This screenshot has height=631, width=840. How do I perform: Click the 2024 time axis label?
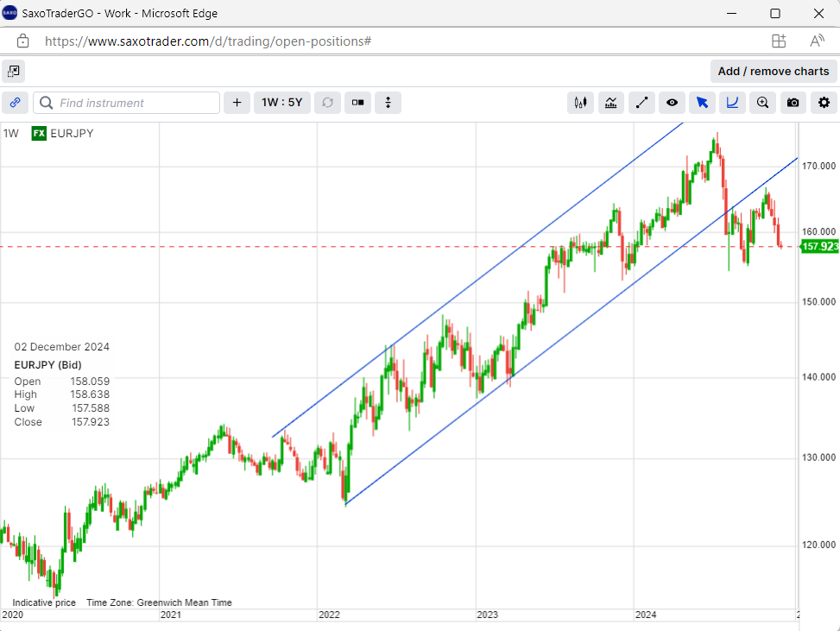click(x=646, y=615)
